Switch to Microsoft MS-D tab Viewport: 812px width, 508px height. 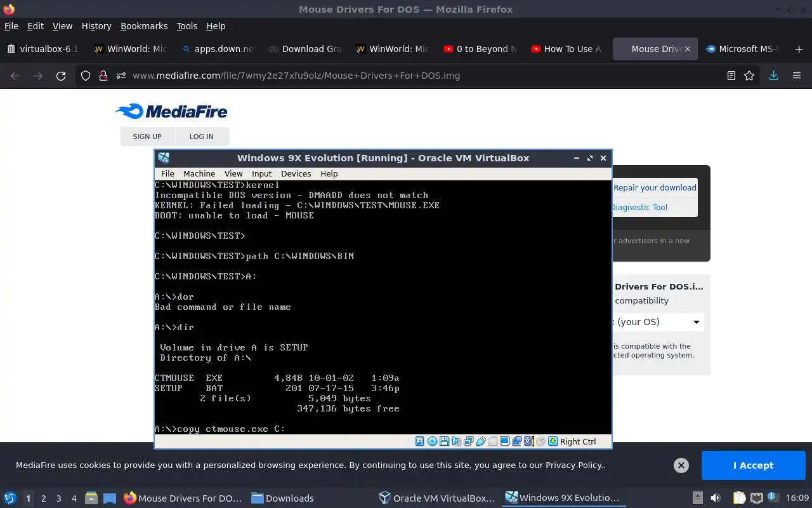[x=742, y=49]
